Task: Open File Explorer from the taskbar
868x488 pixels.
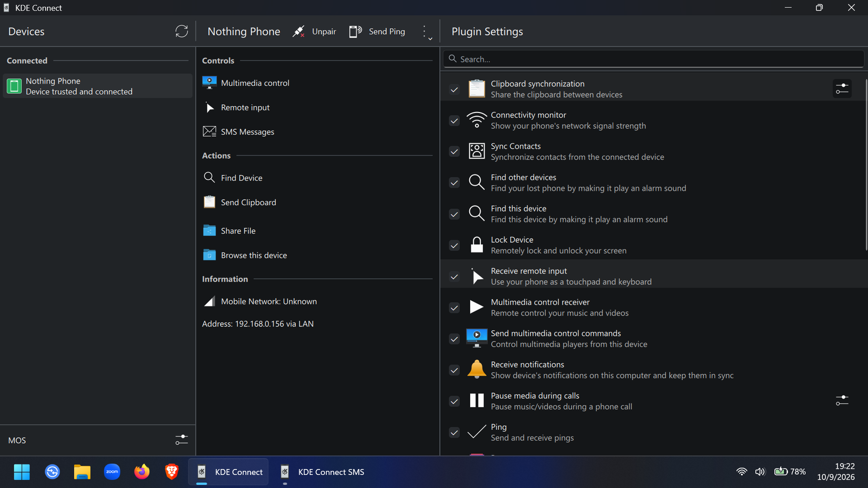Action: (82, 472)
